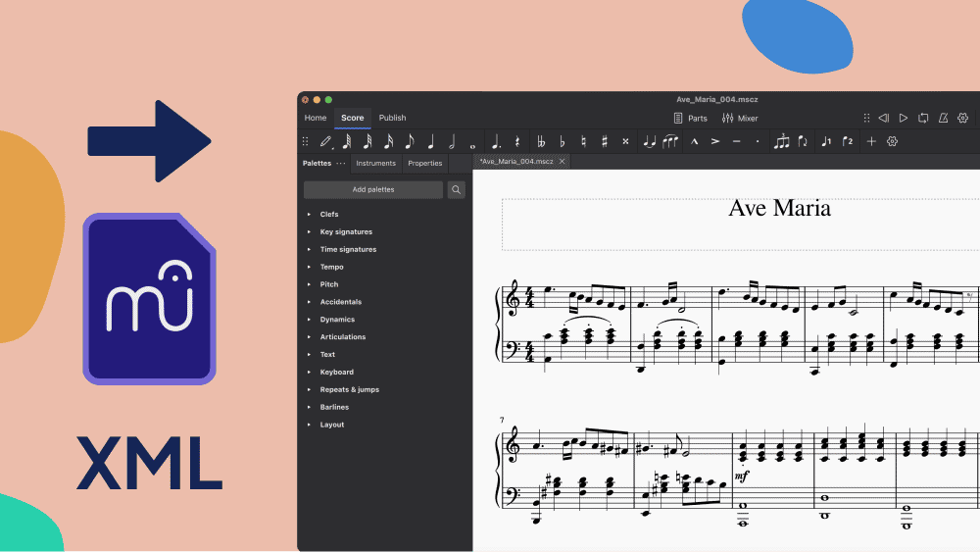Select the 64th note duration
Viewport: 980px width, 552px height.
pos(347,142)
